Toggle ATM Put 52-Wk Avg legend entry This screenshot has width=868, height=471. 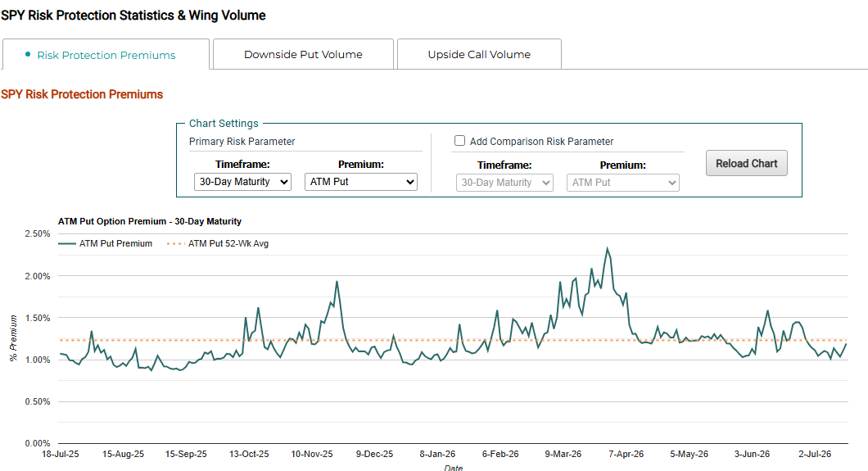tap(218, 243)
